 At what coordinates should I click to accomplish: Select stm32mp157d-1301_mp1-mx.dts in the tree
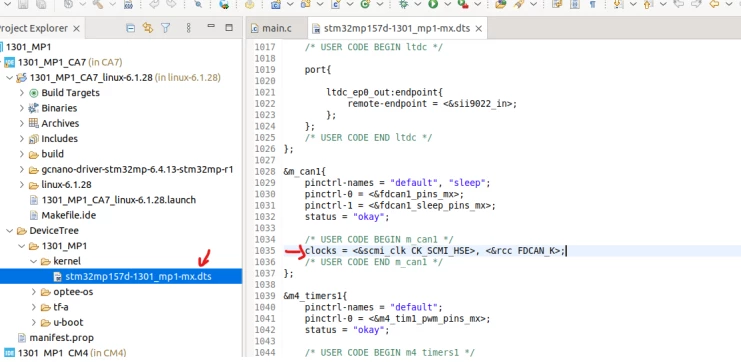click(138, 276)
